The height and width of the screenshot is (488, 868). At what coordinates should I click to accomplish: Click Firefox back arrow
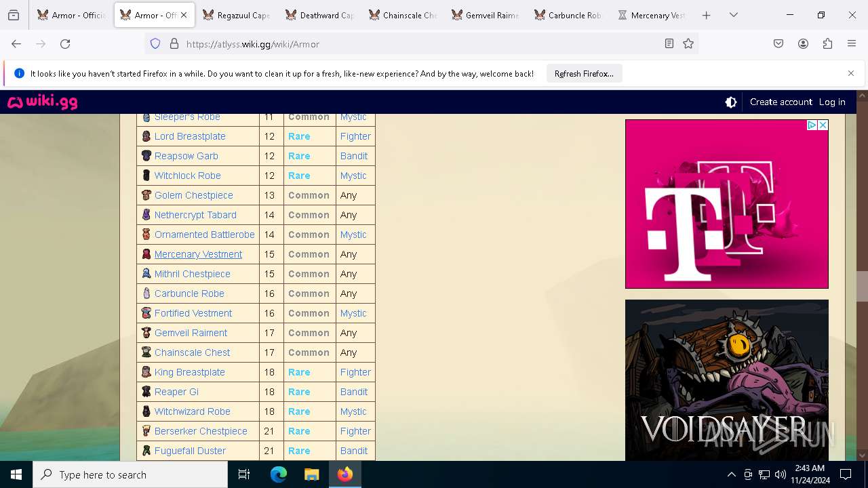tap(16, 44)
